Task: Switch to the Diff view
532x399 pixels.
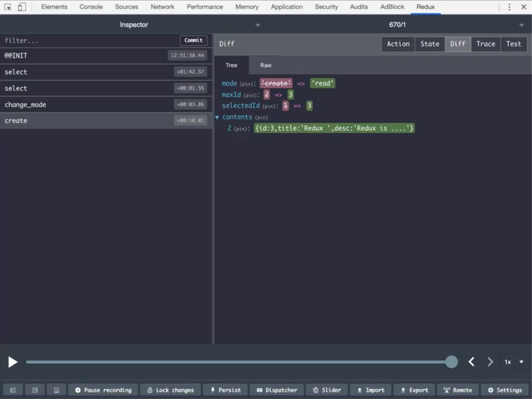Action: 458,44
